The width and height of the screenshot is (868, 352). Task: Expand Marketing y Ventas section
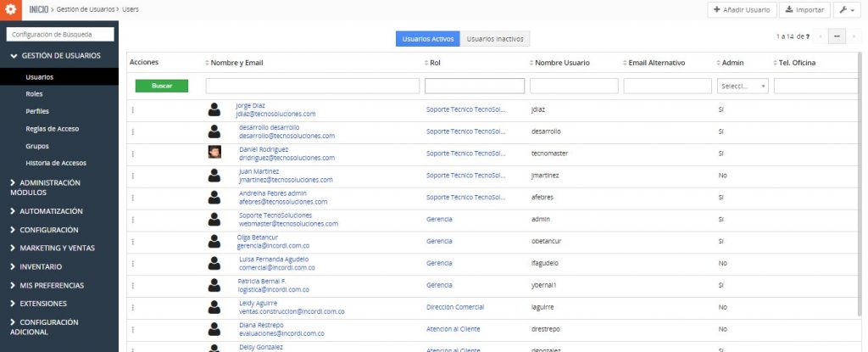[57, 249]
